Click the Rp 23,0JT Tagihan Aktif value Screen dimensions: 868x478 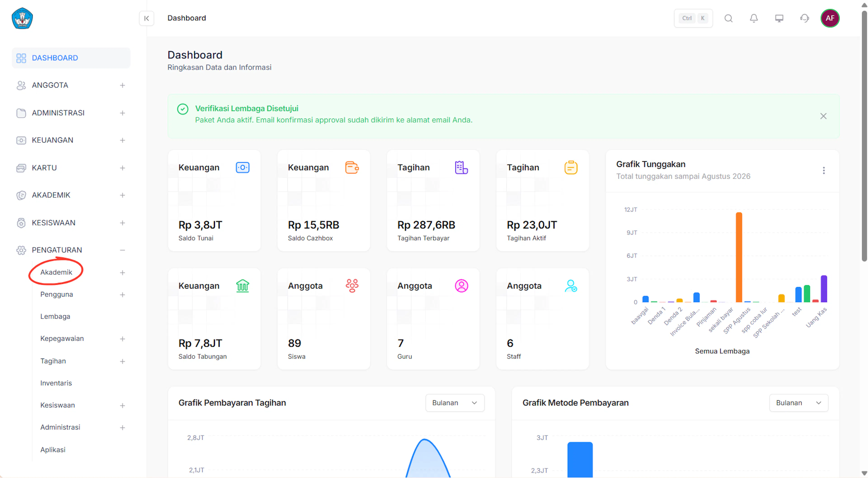532,225
